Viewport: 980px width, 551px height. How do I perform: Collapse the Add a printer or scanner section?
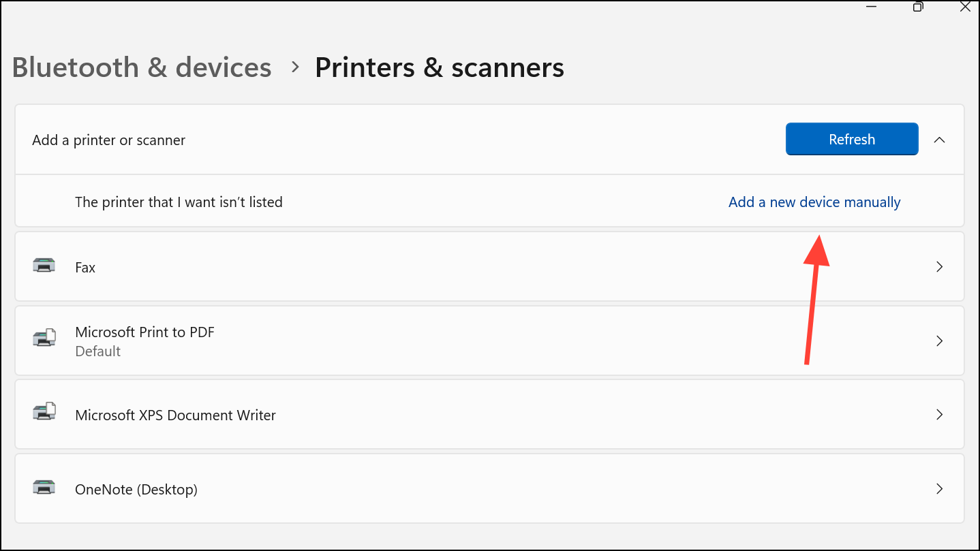coord(939,140)
